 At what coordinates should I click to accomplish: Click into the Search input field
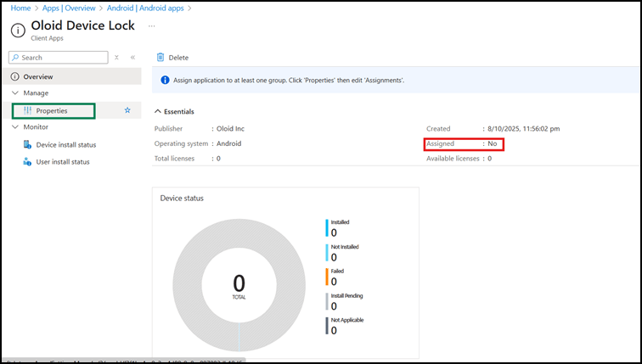pyautogui.click(x=59, y=57)
